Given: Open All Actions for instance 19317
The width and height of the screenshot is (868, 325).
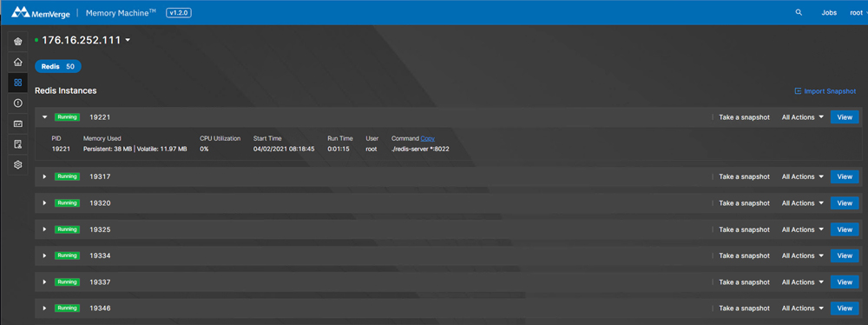Looking at the screenshot, I should (x=803, y=176).
